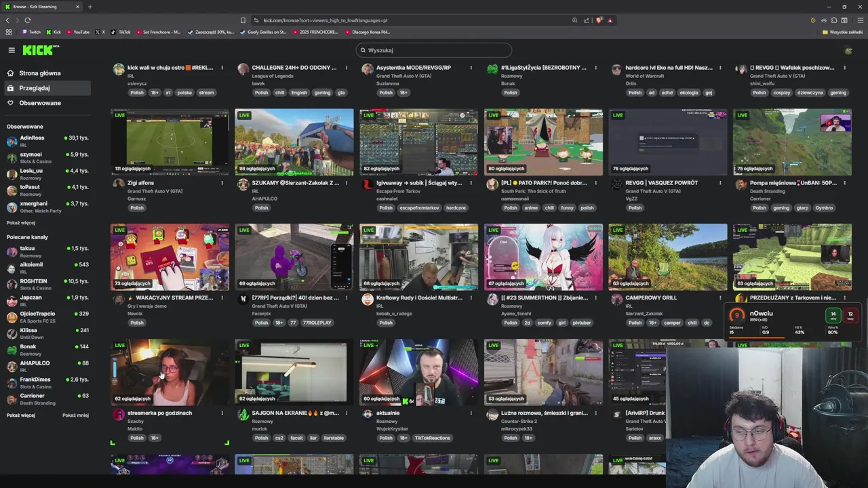Open the bookmarks bar apps grid icon
Screen dimensions: 868x488
[x=9, y=32]
